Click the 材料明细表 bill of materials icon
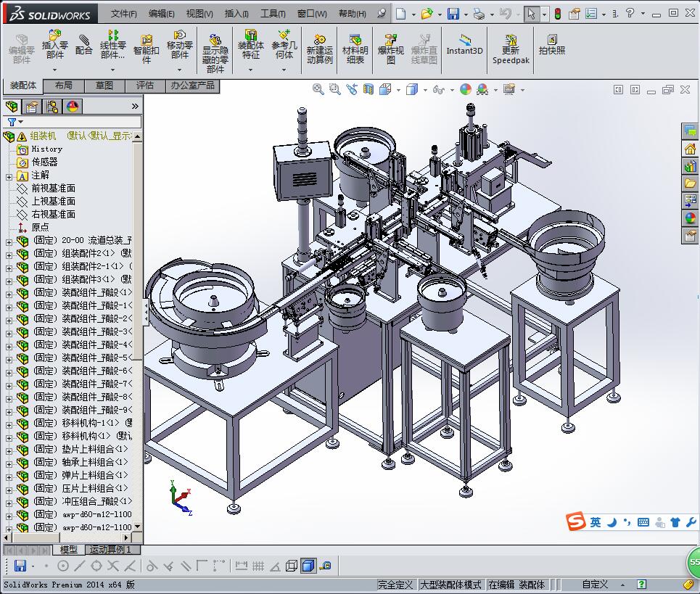Viewport: 700px width, 594px height. point(355,49)
